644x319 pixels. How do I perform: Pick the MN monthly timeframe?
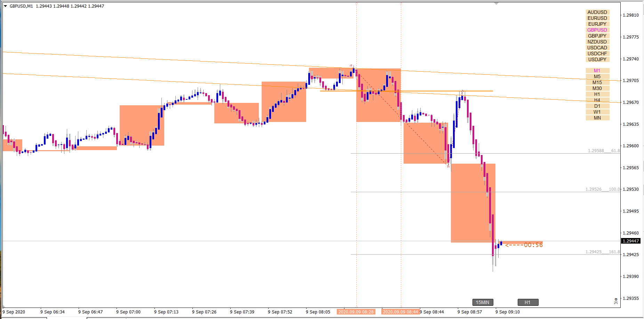597,118
